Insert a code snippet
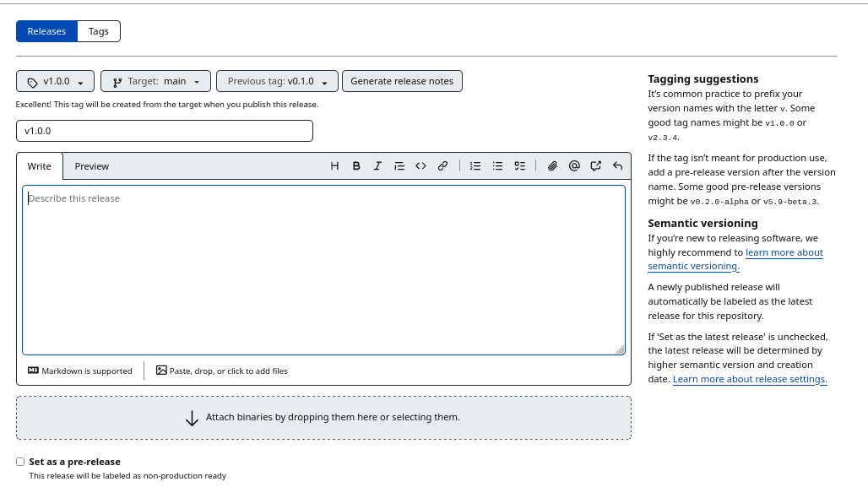Screen dimensions: 868x487 421,165
